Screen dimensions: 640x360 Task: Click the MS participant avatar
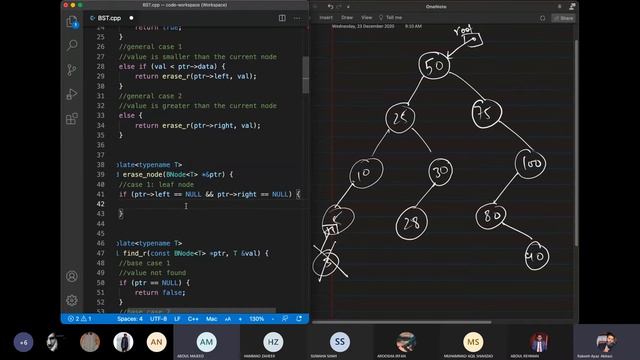pyautogui.click(x=473, y=342)
